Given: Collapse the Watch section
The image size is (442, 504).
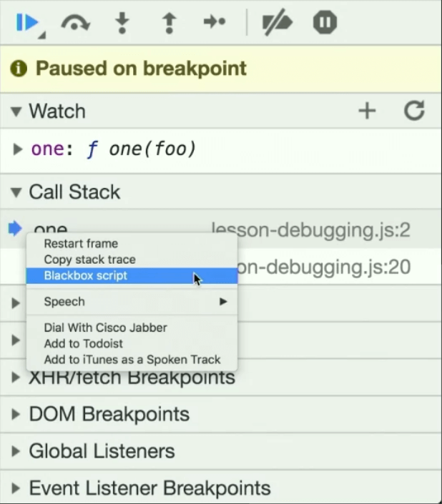Looking at the screenshot, I should coord(16,112).
